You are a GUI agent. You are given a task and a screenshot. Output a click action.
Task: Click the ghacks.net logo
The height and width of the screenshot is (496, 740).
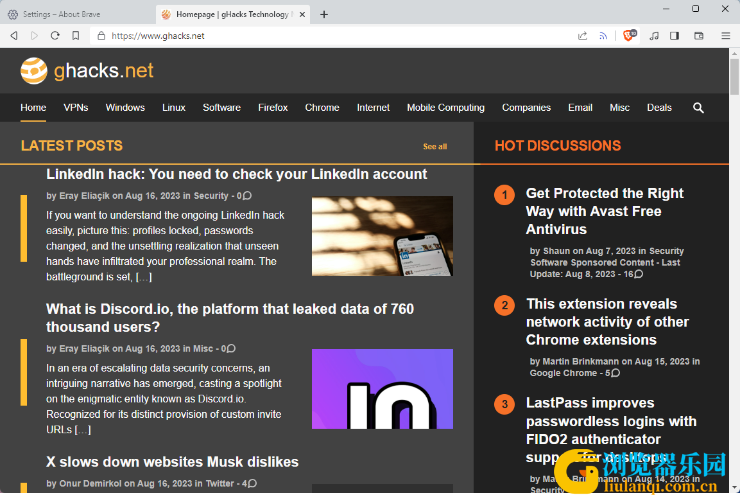coord(87,71)
